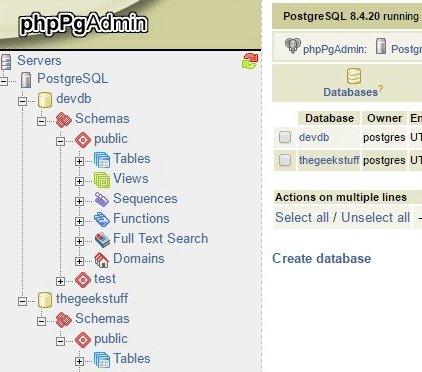Click the Tables icon under devdb public
Viewport: 422px width, 372px height.
pyautogui.click(x=102, y=160)
